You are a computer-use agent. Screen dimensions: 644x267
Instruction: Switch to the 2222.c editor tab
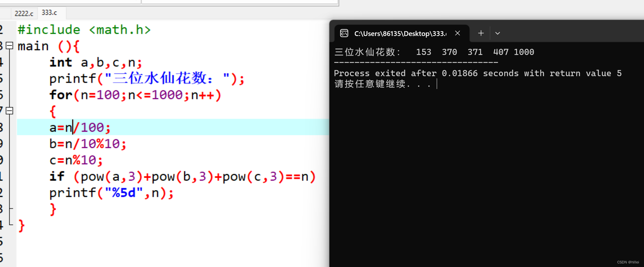24,13
